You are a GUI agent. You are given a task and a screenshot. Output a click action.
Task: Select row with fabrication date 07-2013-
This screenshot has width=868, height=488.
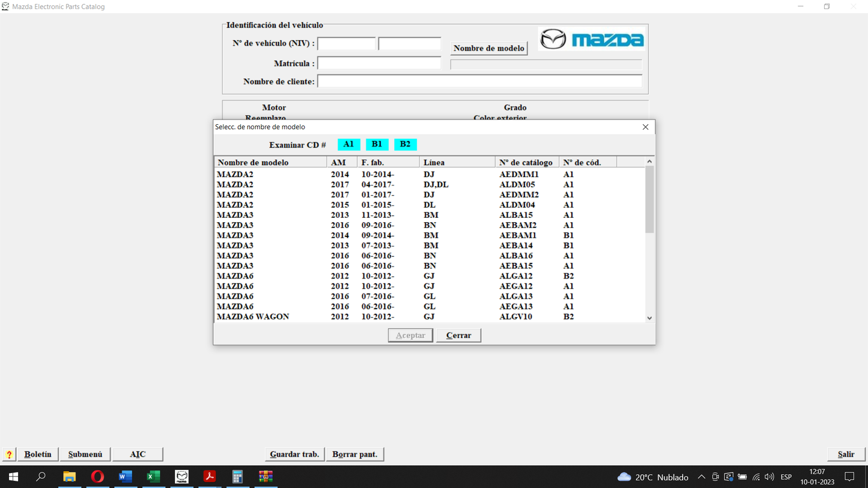pyautogui.click(x=429, y=246)
